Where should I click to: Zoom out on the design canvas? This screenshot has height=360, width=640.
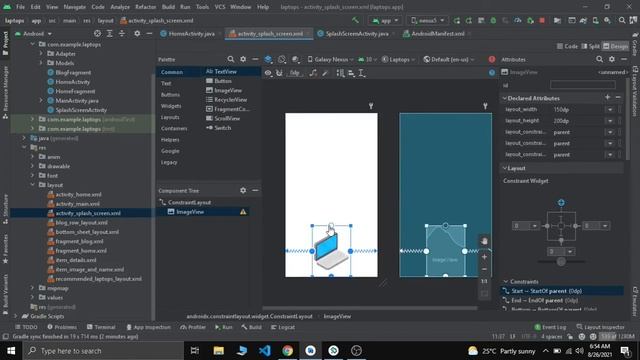click(x=484, y=269)
